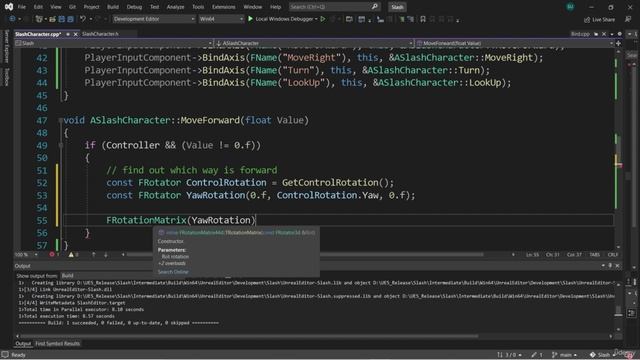
Task: Click the Save icon in toolbar
Action: [61, 19]
